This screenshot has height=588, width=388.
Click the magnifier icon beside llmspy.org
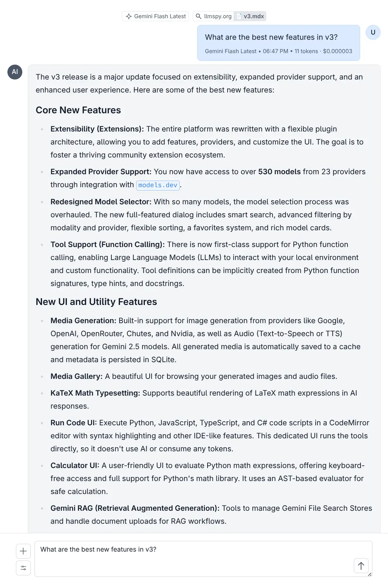[199, 16]
